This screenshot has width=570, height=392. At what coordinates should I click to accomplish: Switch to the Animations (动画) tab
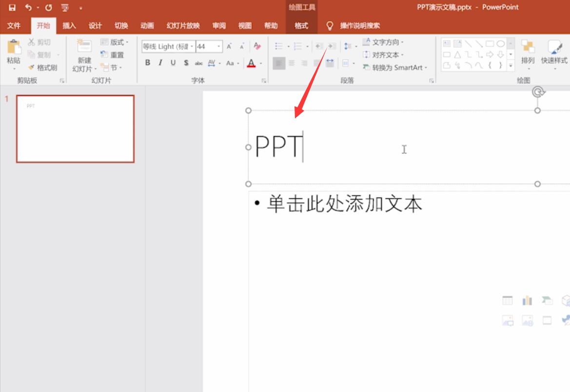click(147, 25)
